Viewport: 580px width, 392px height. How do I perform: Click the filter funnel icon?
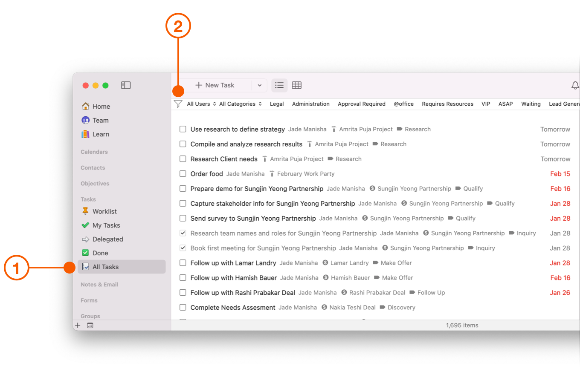[178, 104]
